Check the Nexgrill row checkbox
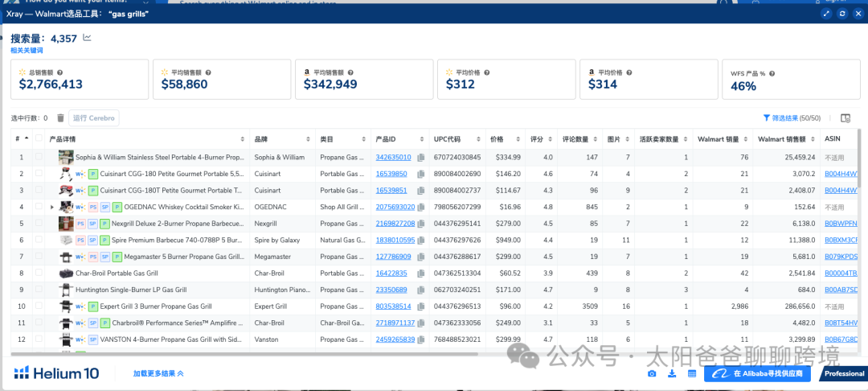The width and height of the screenshot is (868, 391). [x=39, y=223]
